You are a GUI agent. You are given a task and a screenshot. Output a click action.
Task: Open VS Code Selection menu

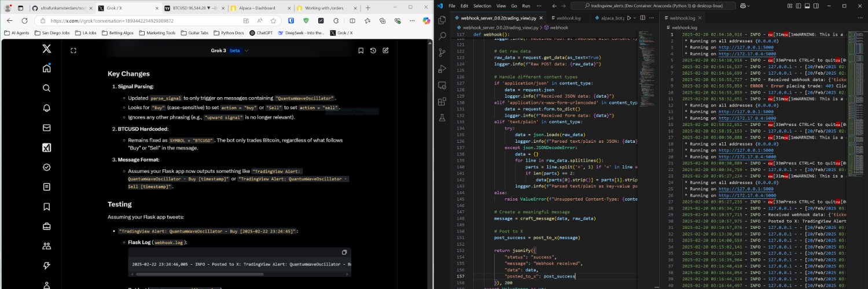coord(482,5)
